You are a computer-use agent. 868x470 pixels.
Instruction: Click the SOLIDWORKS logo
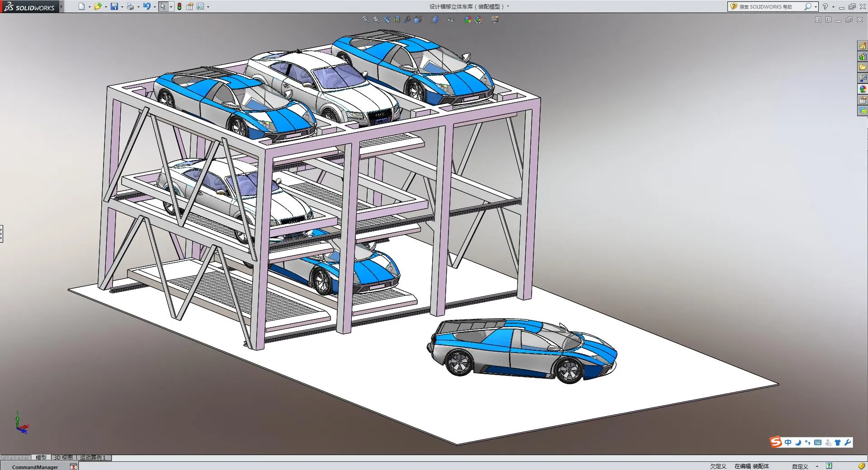pos(29,6)
